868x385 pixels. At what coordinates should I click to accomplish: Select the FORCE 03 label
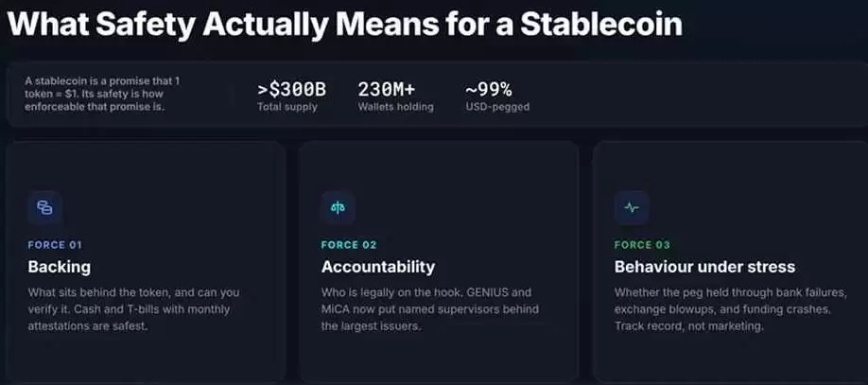[642, 245]
